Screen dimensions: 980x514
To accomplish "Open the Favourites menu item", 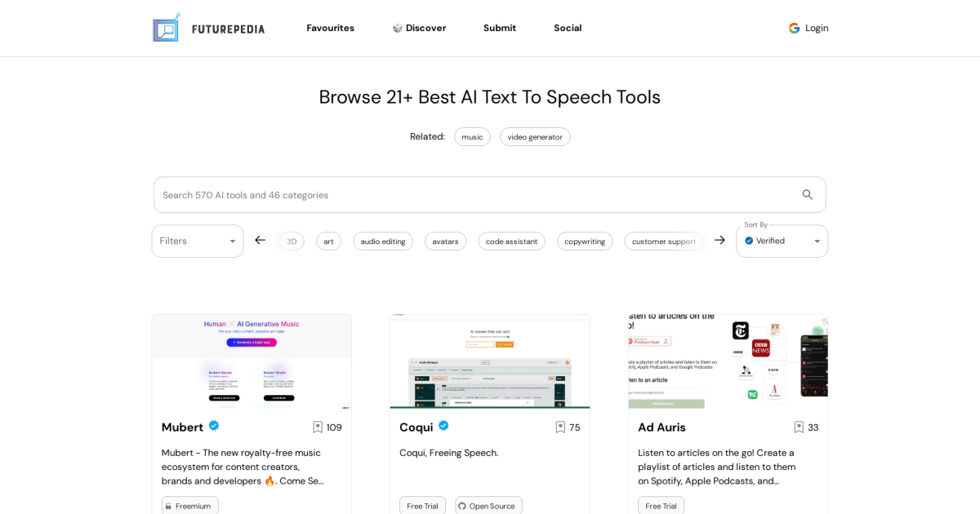I will coord(330,28).
